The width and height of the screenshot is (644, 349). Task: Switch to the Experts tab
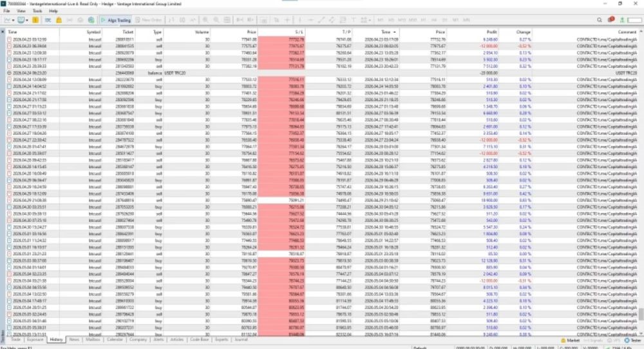tap(222, 340)
